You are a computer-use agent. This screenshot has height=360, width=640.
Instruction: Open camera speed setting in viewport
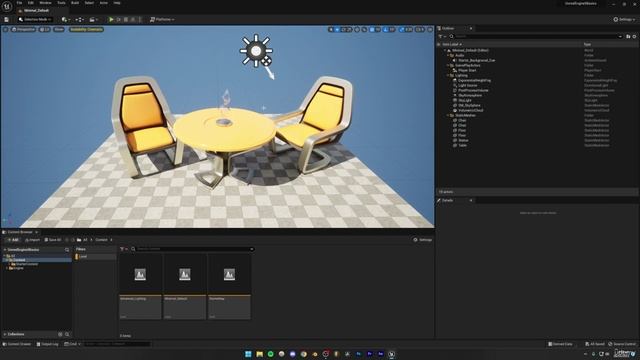pyautogui.click(x=420, y=29)
